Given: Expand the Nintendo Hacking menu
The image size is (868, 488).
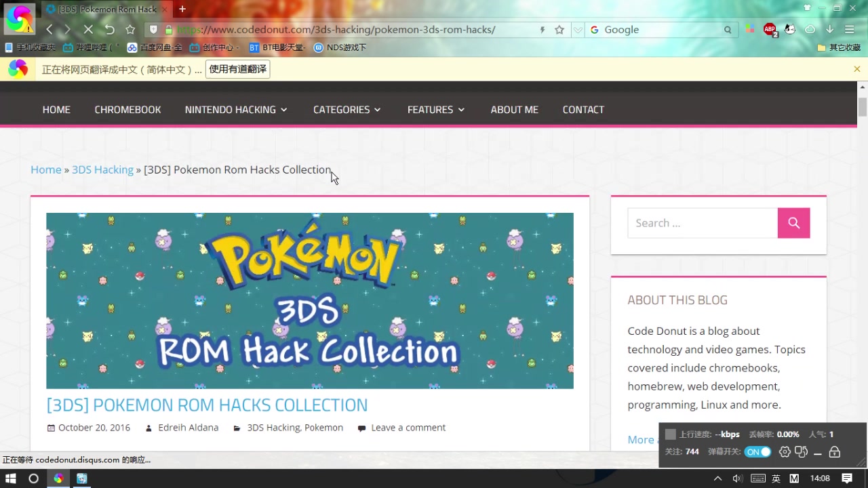Looking at the screenshot, I should [x=236, y=110].
